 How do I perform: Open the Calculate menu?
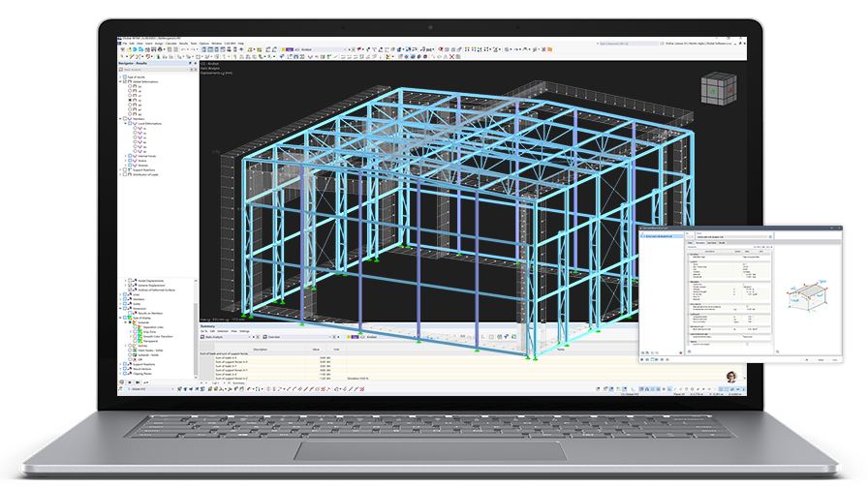171,44
